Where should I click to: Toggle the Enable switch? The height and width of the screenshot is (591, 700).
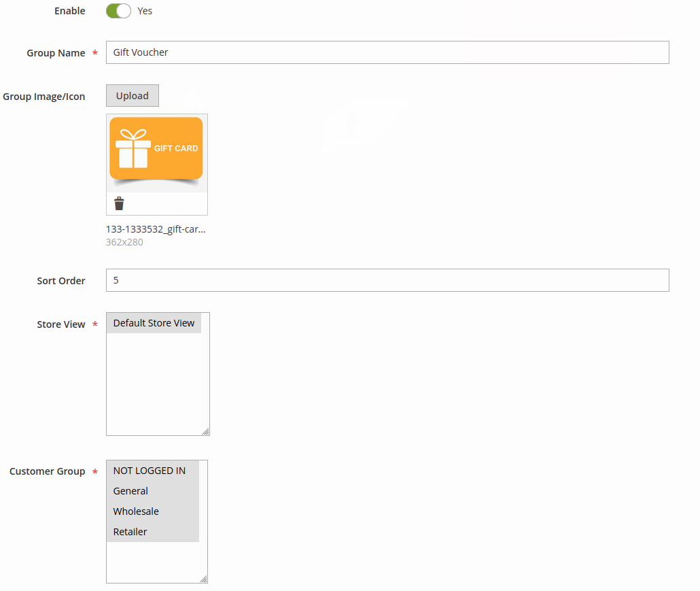[118, 11]
